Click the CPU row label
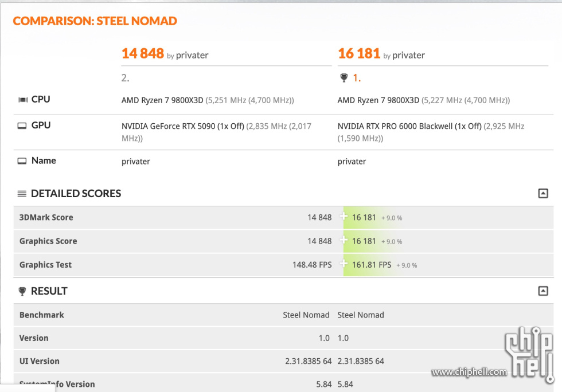Screen dimensions: 562x392 point(41,99)
